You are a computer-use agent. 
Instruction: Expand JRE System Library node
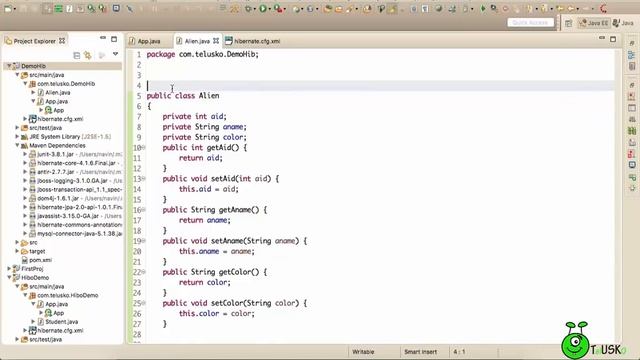[x=17, y=137]
